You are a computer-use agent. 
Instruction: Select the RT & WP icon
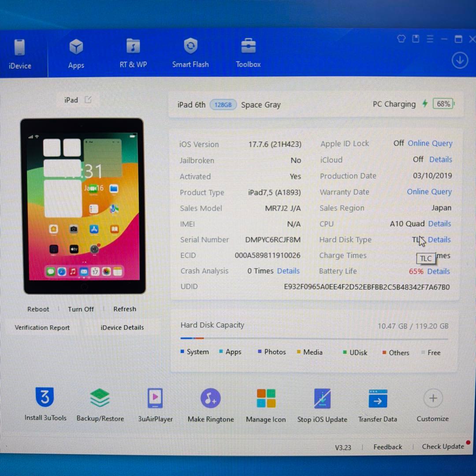tap(133, 52)
